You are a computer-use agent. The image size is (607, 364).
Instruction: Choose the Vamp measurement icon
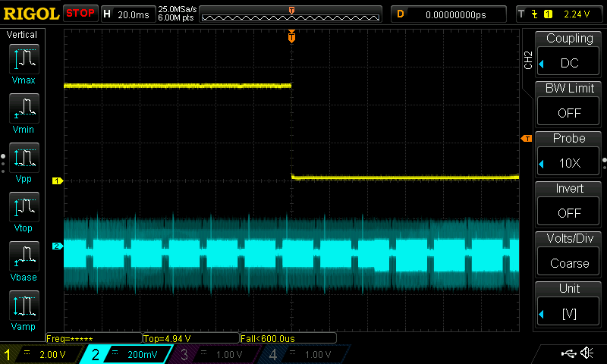24,308
